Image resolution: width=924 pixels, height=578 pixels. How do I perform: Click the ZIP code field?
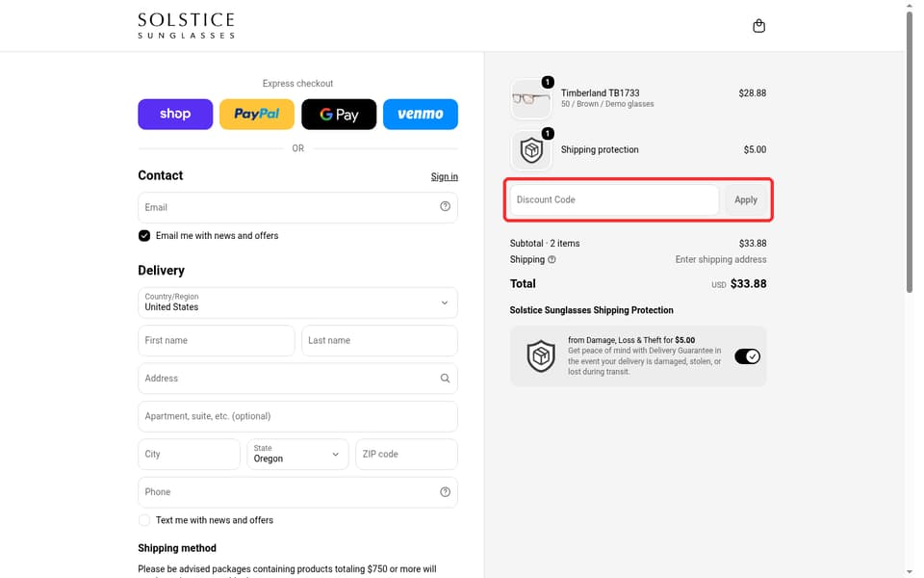coord(406,454)
